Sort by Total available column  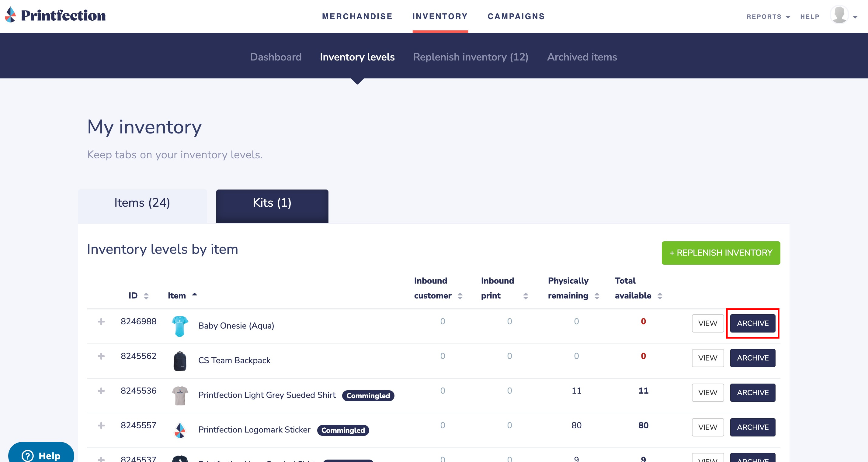coord(660,296)
